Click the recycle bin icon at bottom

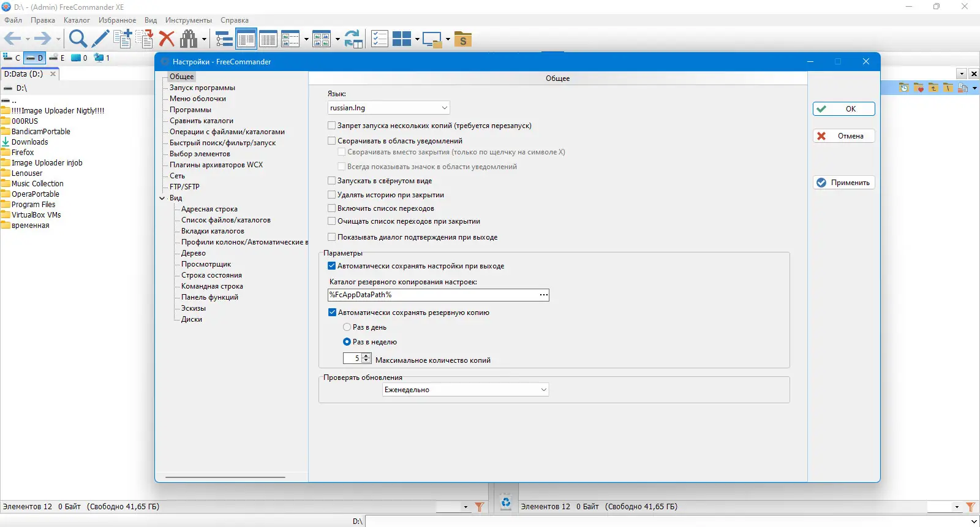coord(505,502)
